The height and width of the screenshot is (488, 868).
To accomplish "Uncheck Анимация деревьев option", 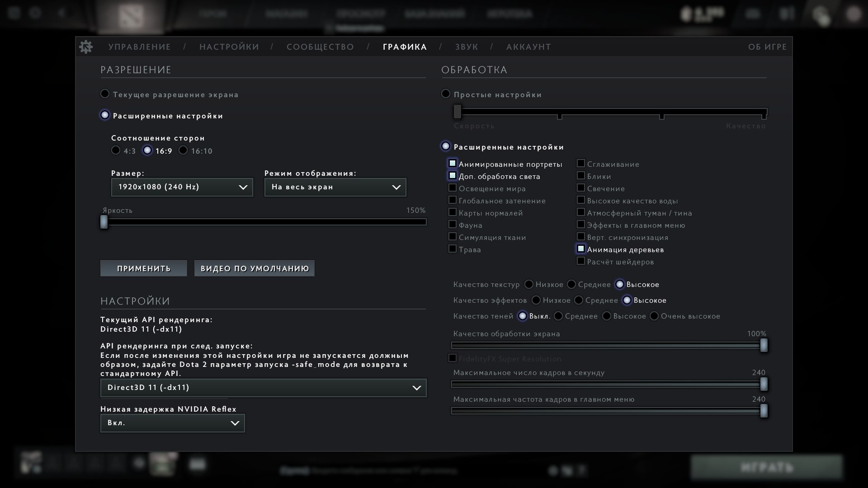I will [581, 249].
